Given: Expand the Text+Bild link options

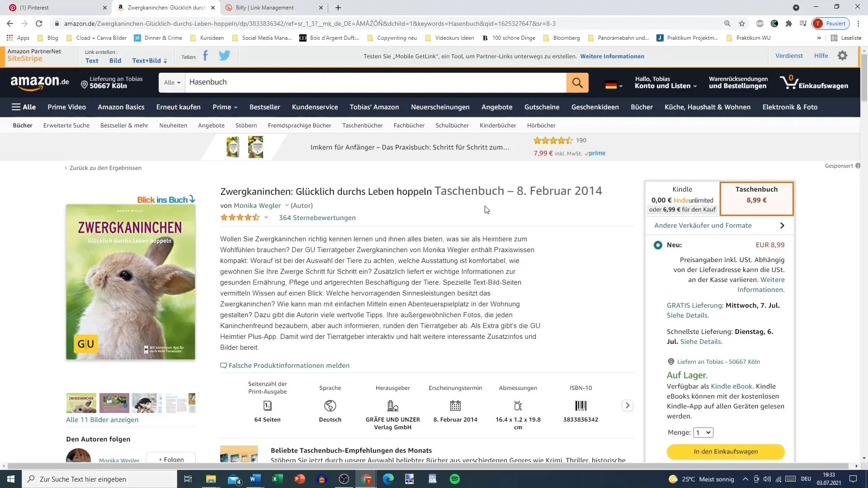Looking at the screenshot, I should pos(150,61).
